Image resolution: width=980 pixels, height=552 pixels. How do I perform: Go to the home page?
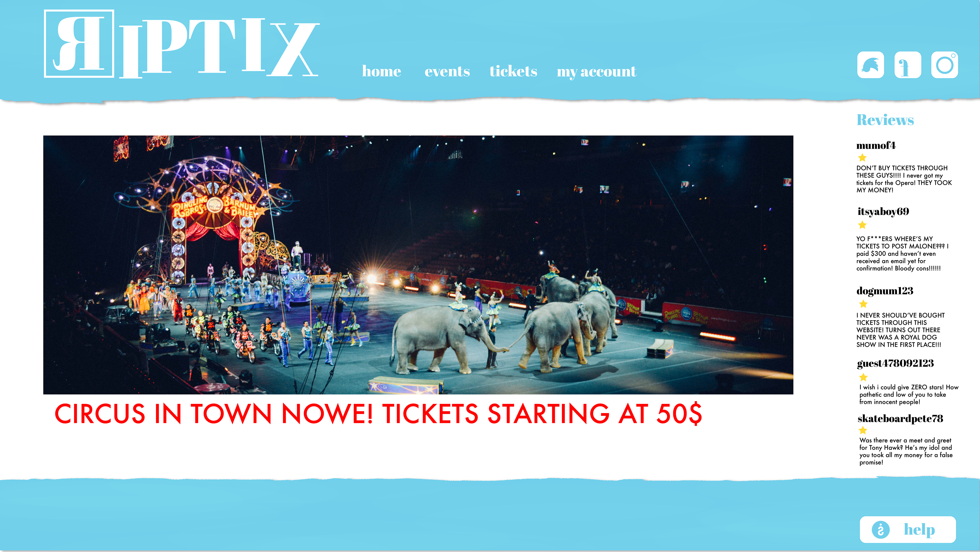click(x=382, y=71)
